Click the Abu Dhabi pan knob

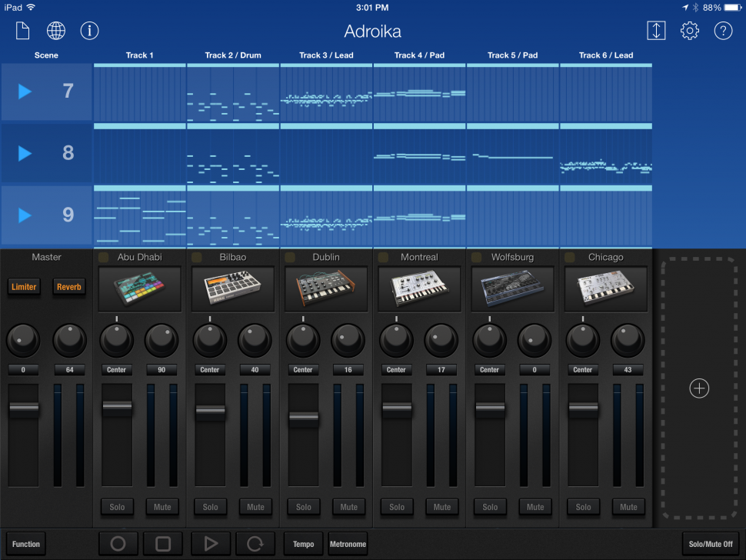point(117,340)
